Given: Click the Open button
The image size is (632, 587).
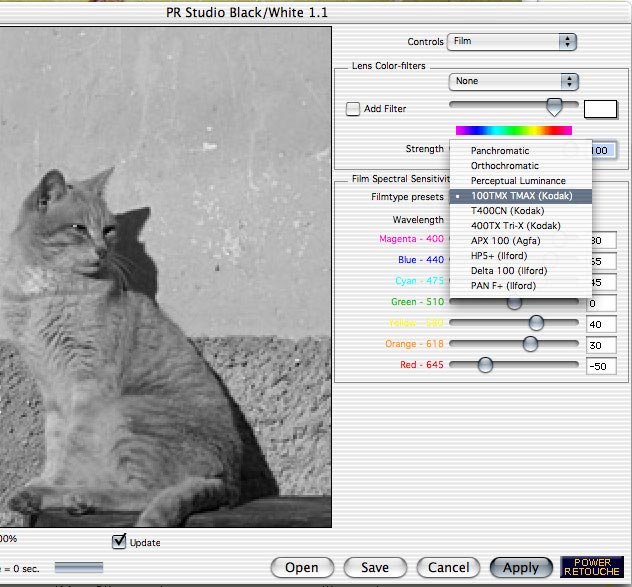Looking at the screenshot, I should (x=301, y=567).
